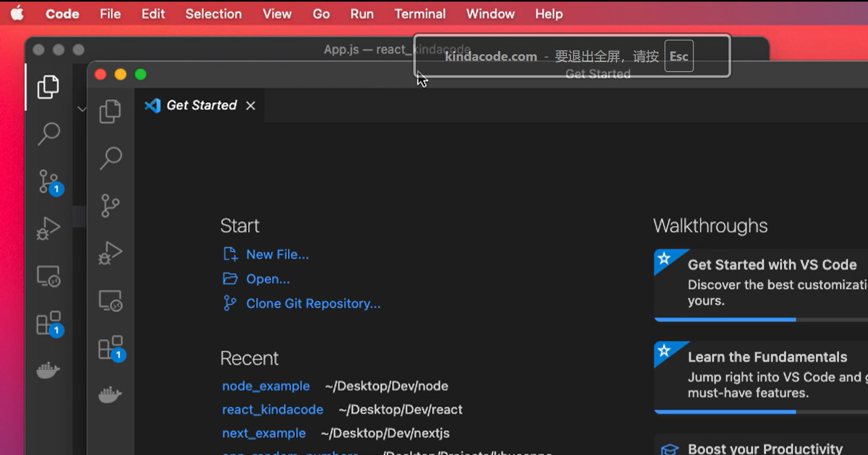The width and height of the screenshot is (868, 455).
Task: Click path ~/Desktop/Dev/node text
Action: pyautogui.click(x=387, y=386)
